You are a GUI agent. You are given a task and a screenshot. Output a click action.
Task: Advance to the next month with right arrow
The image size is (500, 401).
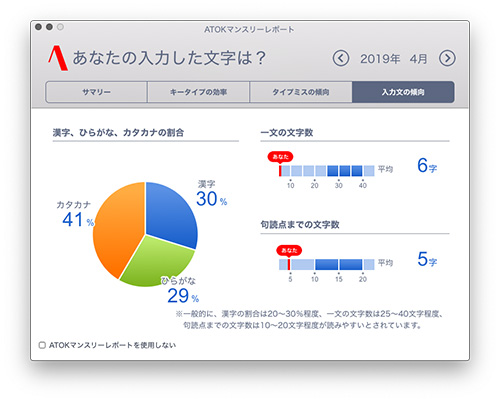pyautogui.click(x=447, y=59)
